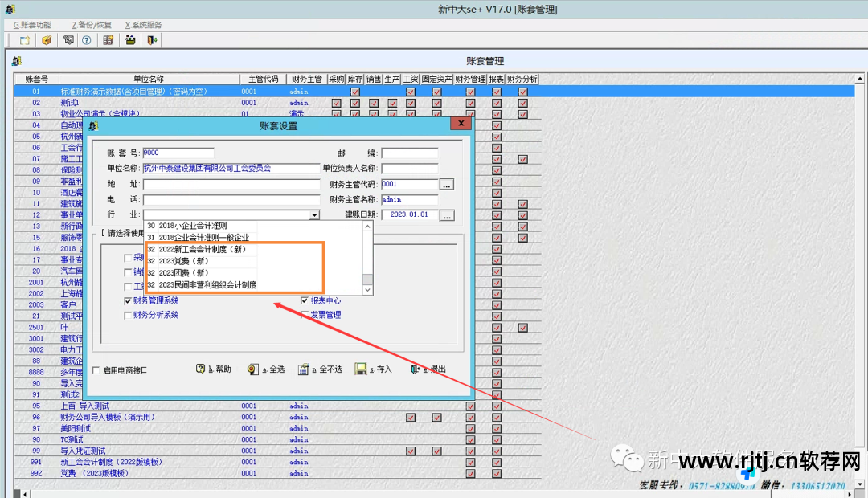This screenshot has width=868, height=498.
Task: Click the 邮编 input field
Action: (x=410, y=153)
